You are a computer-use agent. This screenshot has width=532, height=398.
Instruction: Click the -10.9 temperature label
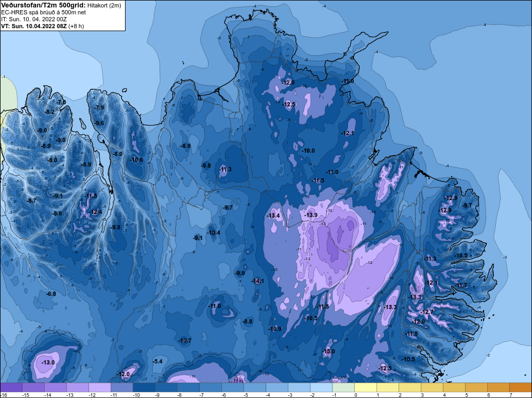click(275, 329)
